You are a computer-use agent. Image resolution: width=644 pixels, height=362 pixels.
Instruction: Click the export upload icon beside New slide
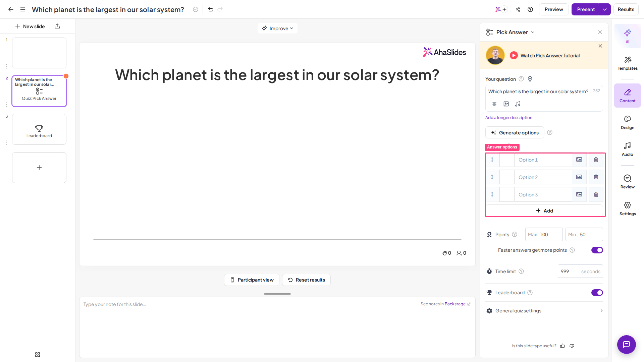click(57, 26)
